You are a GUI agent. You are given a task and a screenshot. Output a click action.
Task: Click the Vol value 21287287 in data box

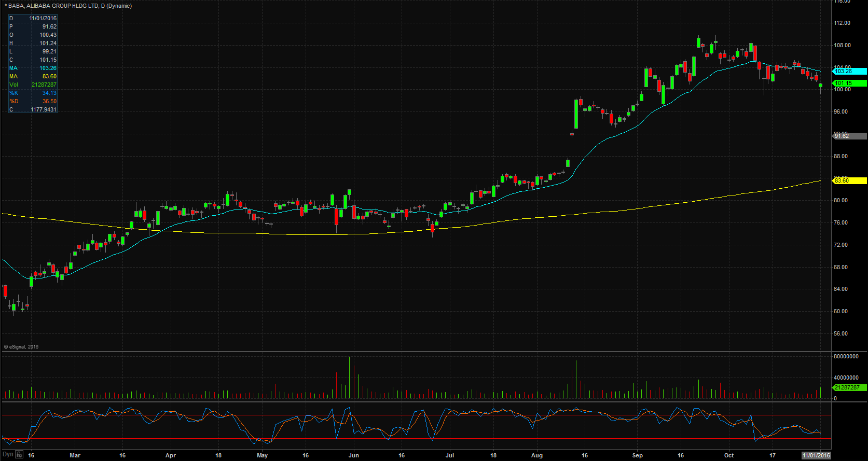pos(44,85)
